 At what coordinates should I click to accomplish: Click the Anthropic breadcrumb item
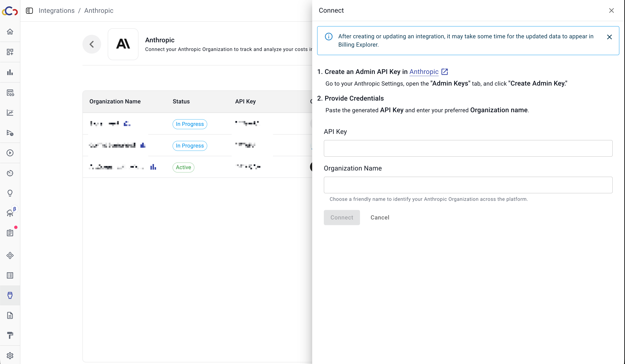tap(99, 11)
